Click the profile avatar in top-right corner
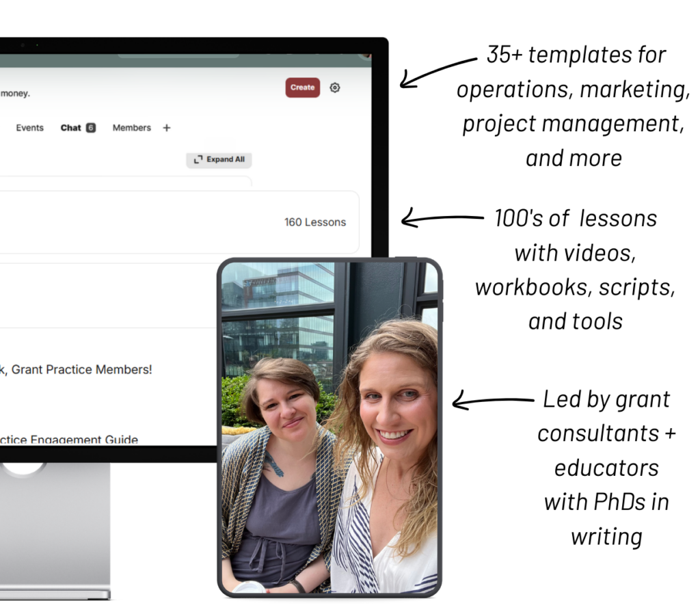The image size is (700, 614). coord(366,56)
